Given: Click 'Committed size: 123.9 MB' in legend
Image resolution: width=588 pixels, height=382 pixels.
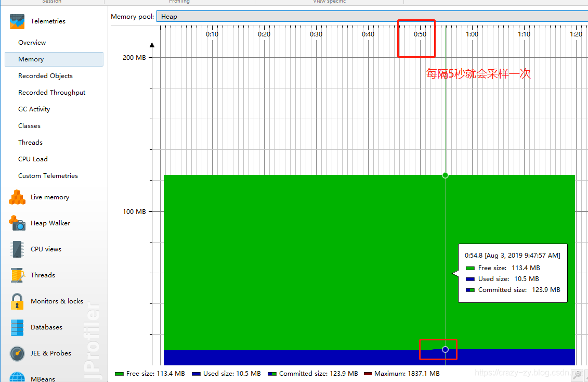Looking at the screenshot, I should pos(319,374).
